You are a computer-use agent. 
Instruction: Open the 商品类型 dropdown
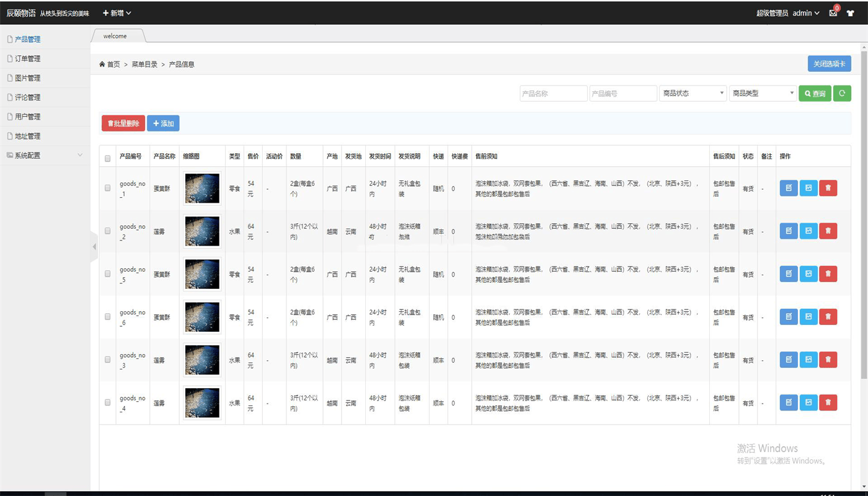tap(763, 94)
